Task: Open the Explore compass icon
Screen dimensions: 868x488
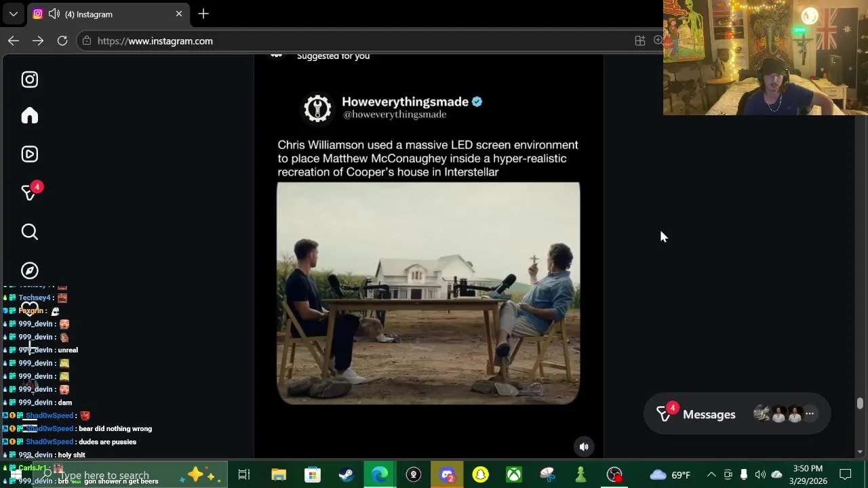Action: (x=29, y=270)
